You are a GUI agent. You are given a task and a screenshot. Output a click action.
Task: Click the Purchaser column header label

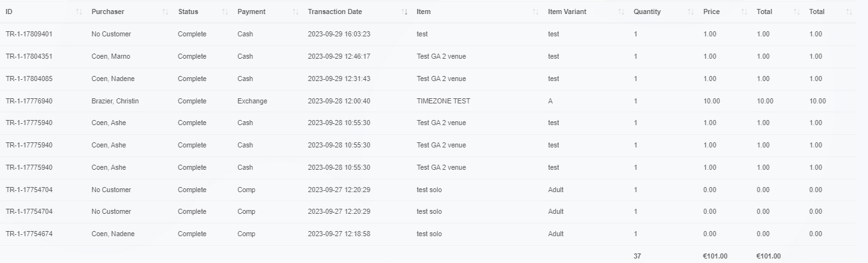(108, 12)
